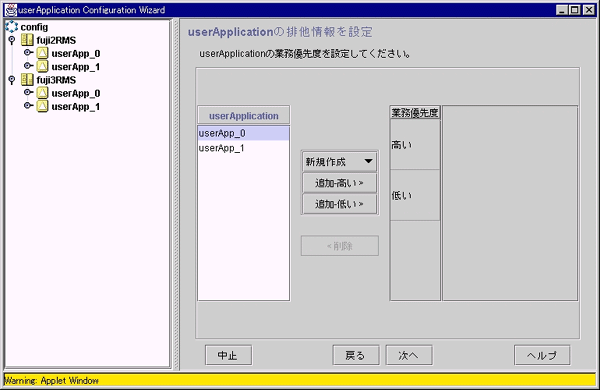Click the 業務優先度 column header
Image resolution: width=600 pixels, height=390 pixels.
click(415, 113)
